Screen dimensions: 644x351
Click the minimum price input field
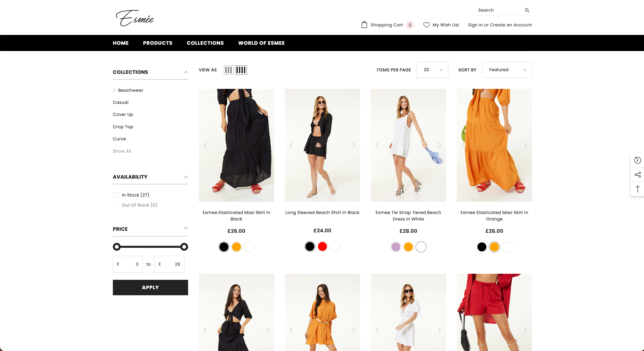(128, 264)
